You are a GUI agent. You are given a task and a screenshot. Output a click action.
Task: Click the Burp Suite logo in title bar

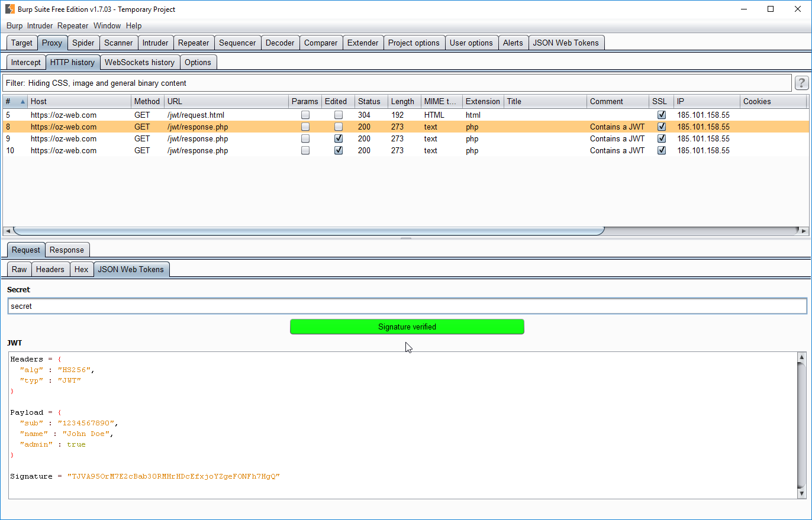(x=10, y=9)
